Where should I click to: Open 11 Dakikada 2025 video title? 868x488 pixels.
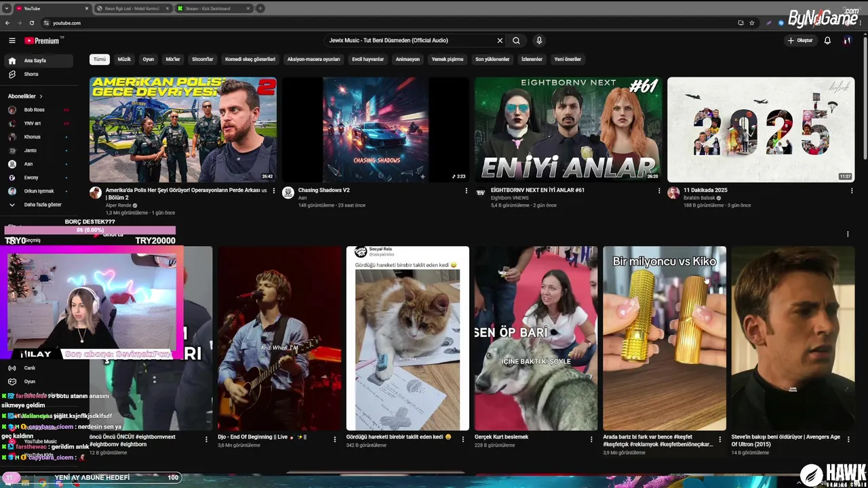coord(705,190)
